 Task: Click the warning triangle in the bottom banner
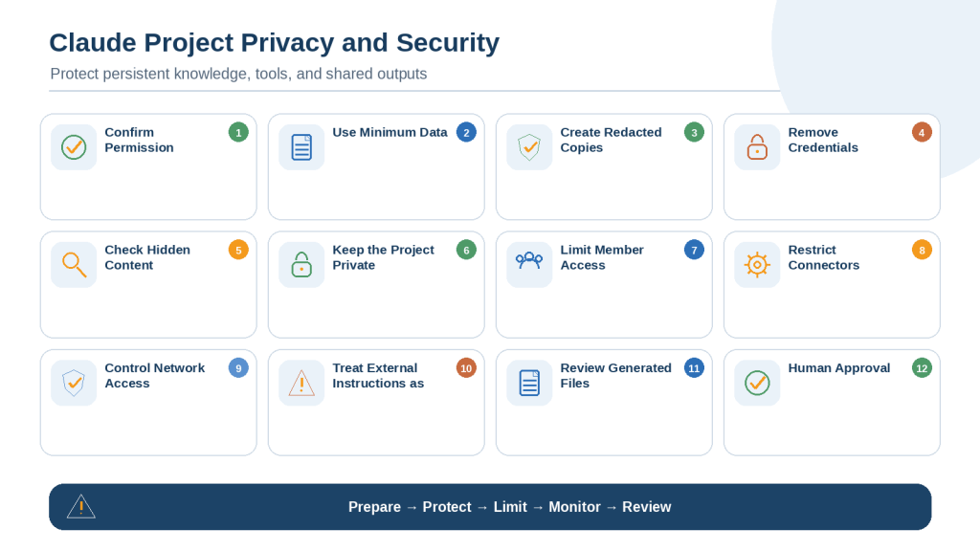pos(81,507)
